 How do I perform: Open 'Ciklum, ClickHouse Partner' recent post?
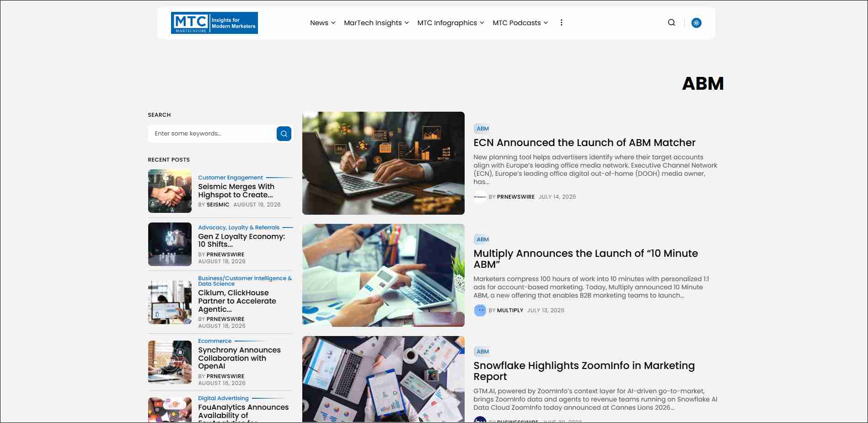click(x=237, y=301)
